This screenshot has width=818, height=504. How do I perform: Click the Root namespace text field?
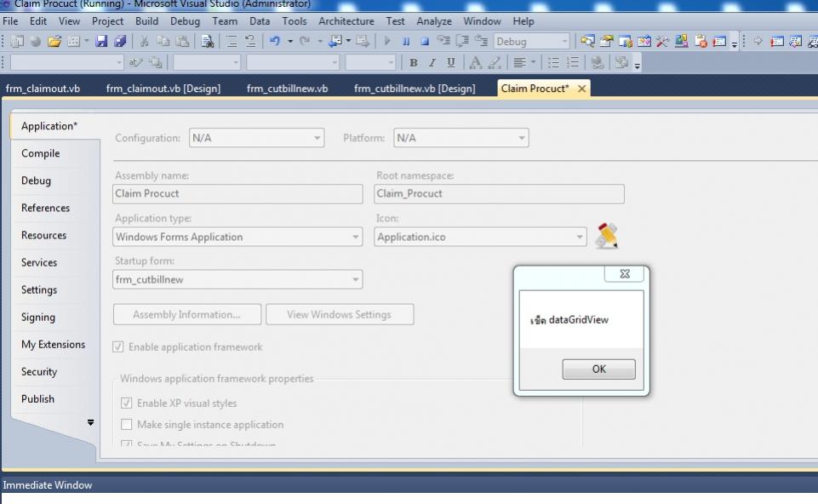tap(500, 193)
